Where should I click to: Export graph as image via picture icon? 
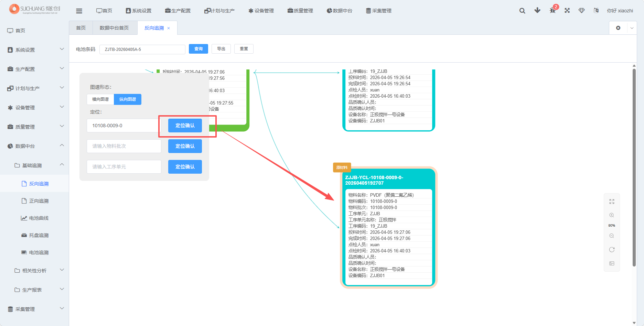[x=612, y=263]
